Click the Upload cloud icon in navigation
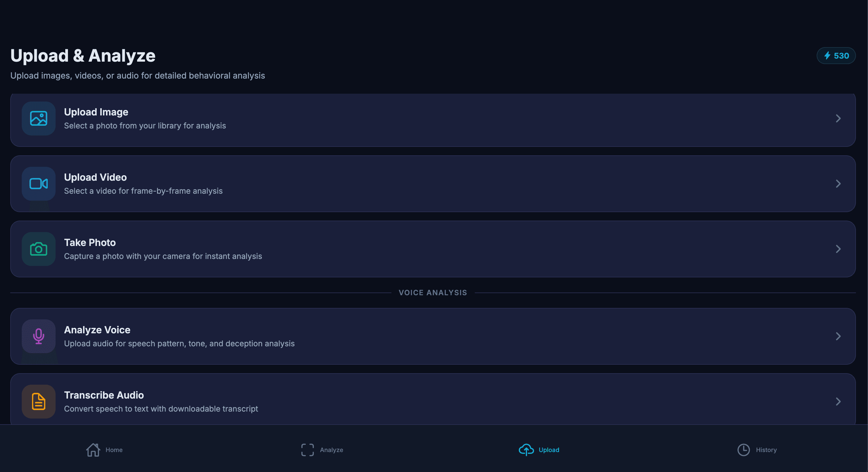Screen dimensions: 868x472 (x=526, y=449)
